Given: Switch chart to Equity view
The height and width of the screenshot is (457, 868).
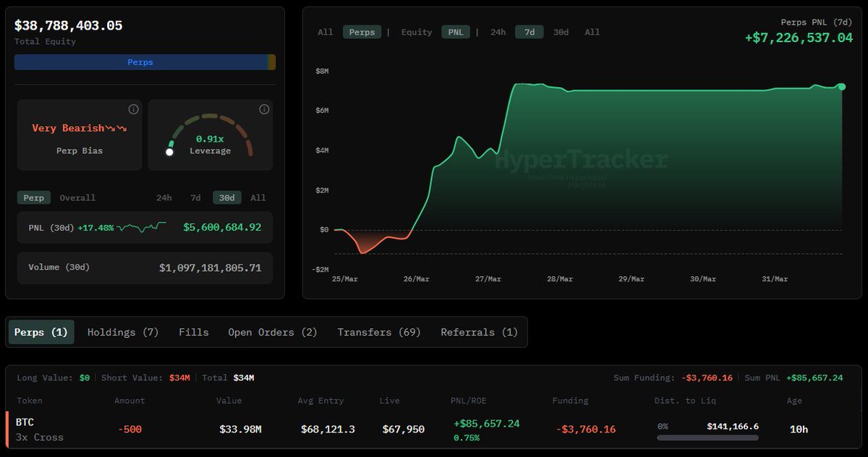Looking at the screenshot, I should point(417,32).
